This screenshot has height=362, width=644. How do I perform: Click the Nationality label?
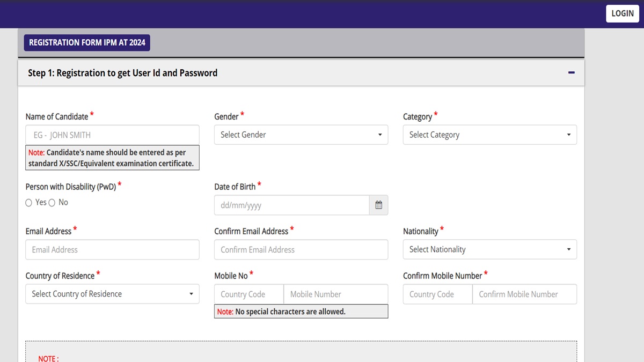point(421,231)
